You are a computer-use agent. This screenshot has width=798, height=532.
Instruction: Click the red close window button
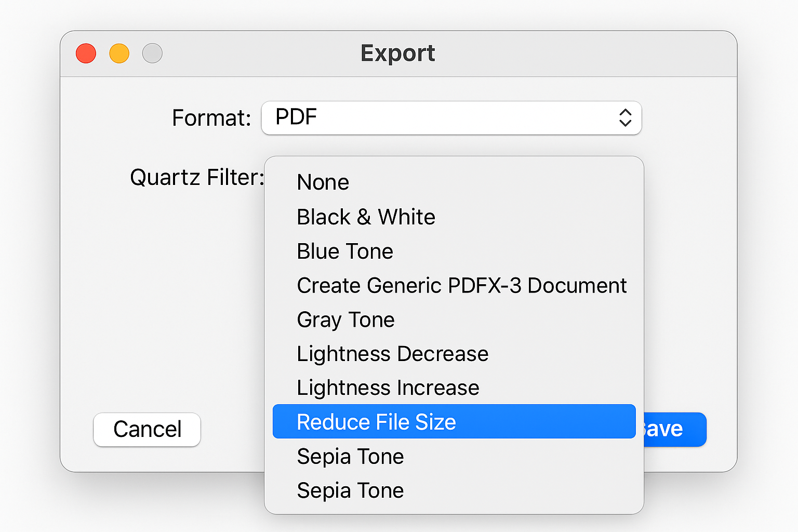point(86,53)
